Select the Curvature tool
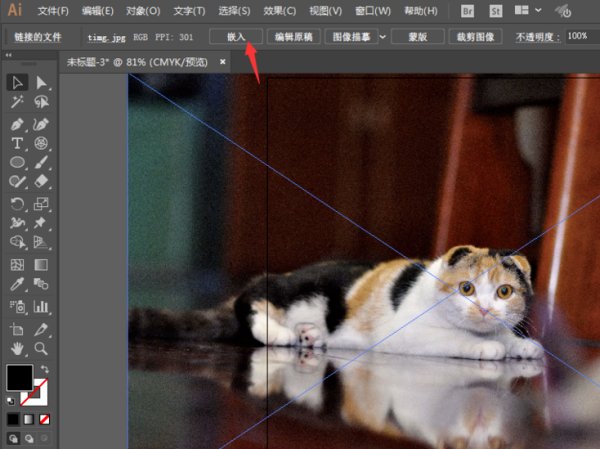The width and height of the screenshot is (600, 449). click(41, 124)
